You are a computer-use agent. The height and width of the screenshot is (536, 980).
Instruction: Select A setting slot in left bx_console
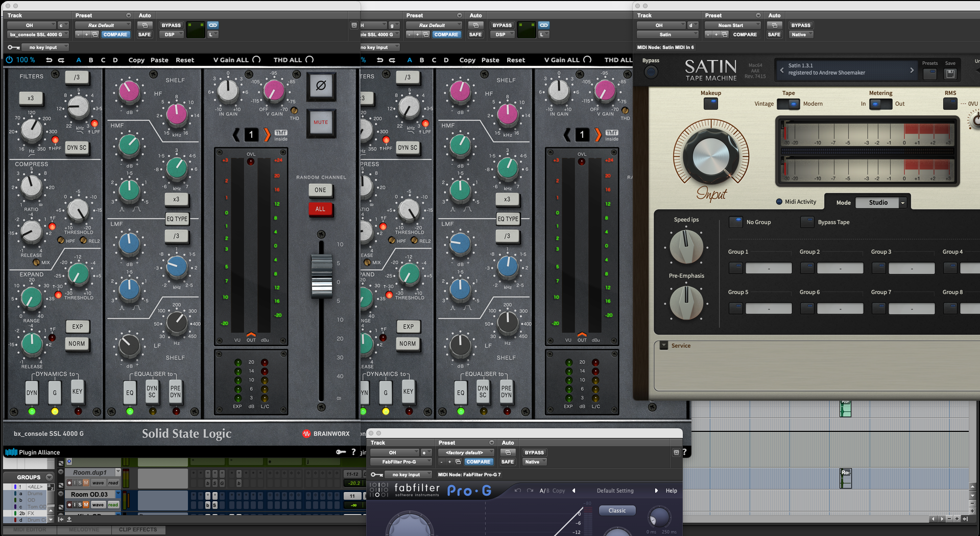pos(79,60)
